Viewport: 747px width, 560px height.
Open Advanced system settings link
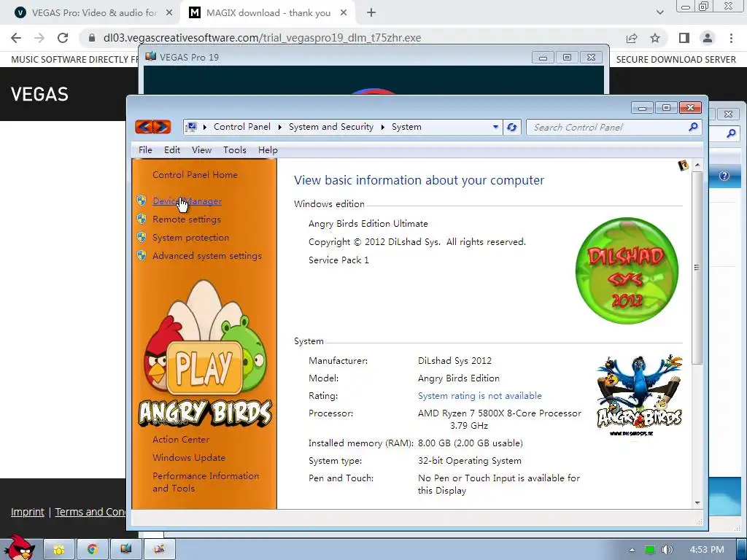(x=207, y=256)
